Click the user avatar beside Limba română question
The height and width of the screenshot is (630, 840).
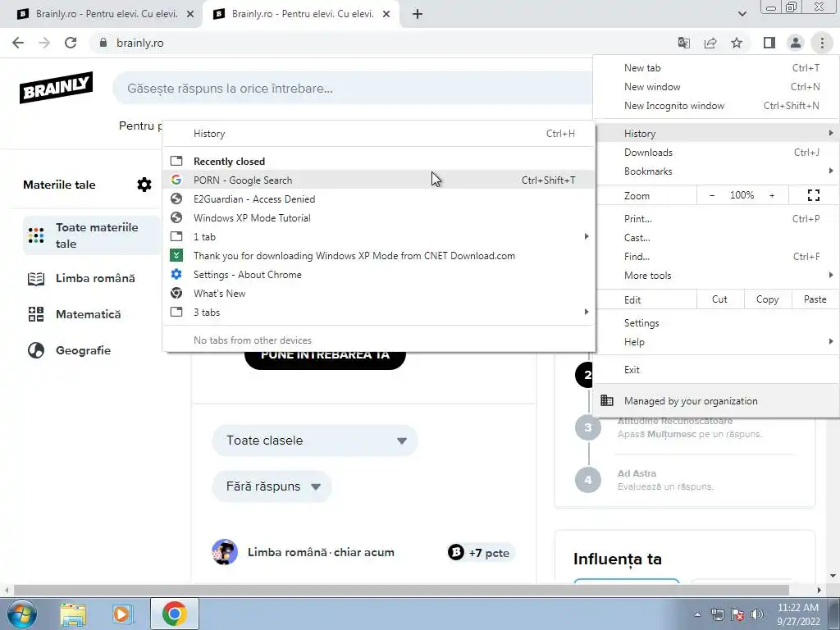225,552
